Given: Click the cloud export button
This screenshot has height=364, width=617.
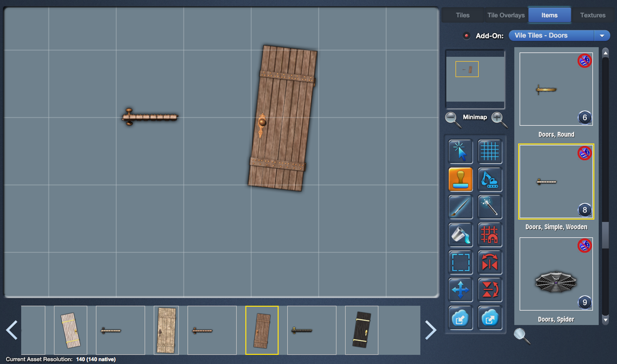Looking at the screenshot, I should [x=490, y=318].
